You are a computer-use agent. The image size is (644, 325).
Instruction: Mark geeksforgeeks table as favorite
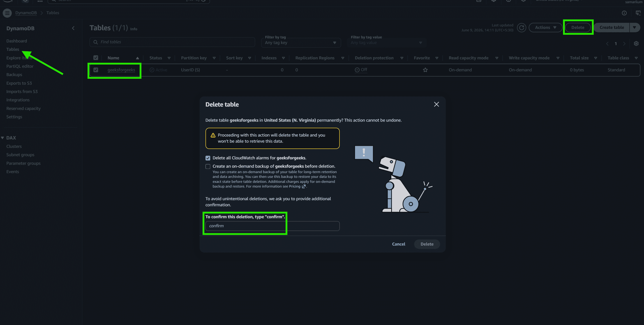tap(425, 70)
